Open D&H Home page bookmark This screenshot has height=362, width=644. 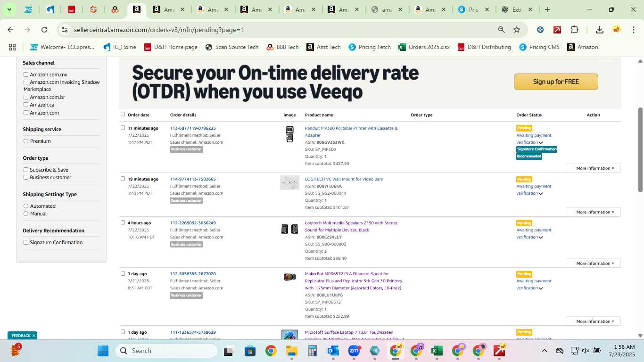coord(171,47)
